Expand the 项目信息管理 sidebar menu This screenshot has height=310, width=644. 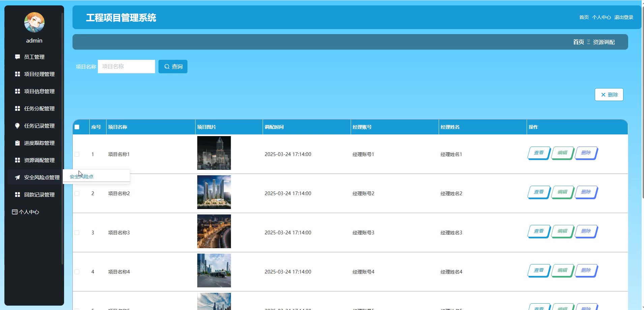point(39,91)
